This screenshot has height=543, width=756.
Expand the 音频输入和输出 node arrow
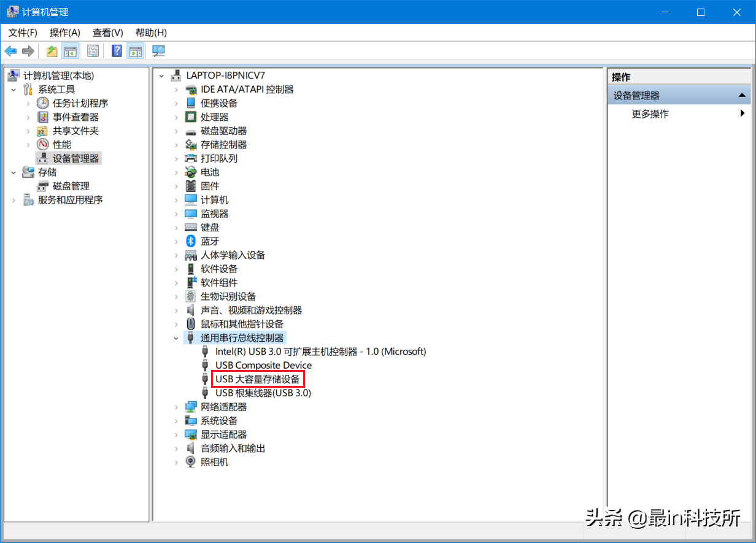pyautogui.click(x=176, y=449)
